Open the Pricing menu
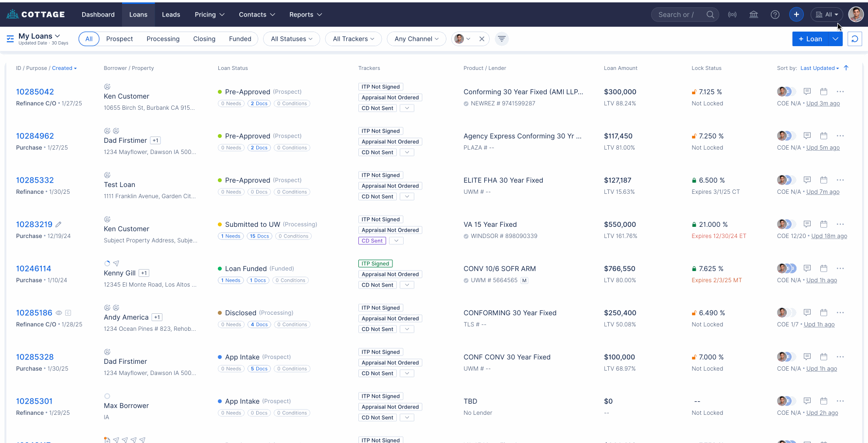The height and width of the screenshot is (443, 868). (x=210, y=15)
